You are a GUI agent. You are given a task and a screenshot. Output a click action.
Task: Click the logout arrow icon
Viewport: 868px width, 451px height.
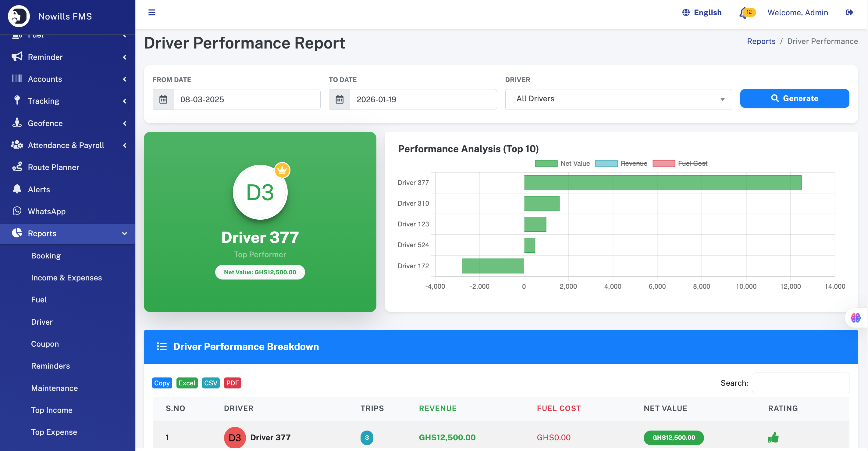(x=849, y=13)
